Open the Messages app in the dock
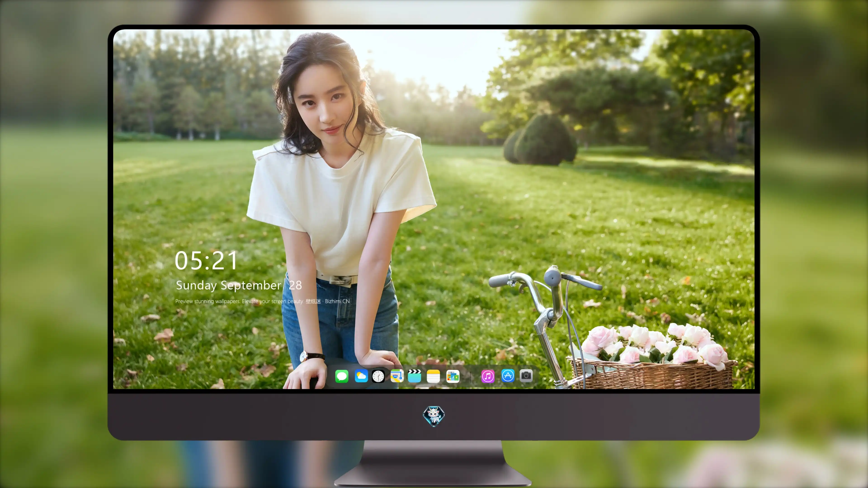This screenshot has height=488, width=868. pos(342,376)
